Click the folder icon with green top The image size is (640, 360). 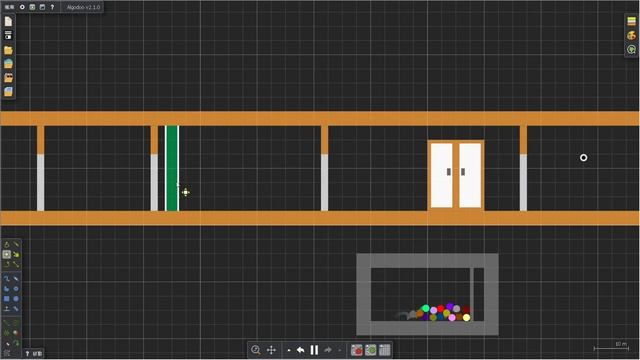tap(8, 64)
